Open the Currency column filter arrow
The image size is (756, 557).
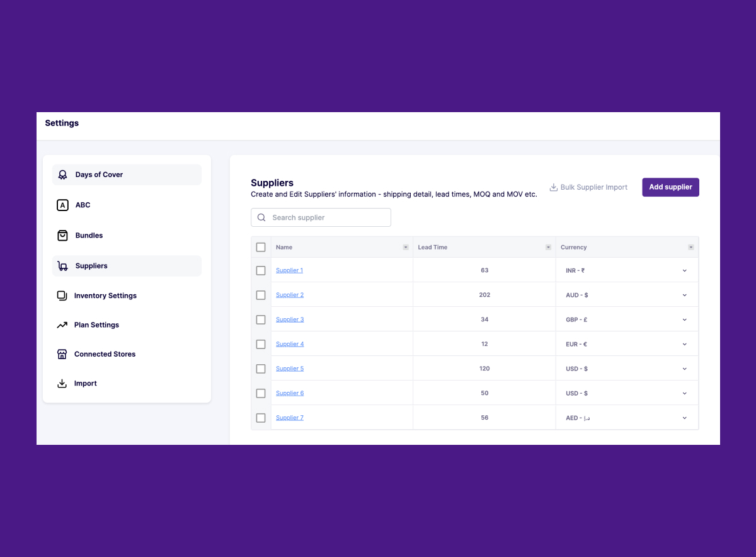click(x=691, y=247)
